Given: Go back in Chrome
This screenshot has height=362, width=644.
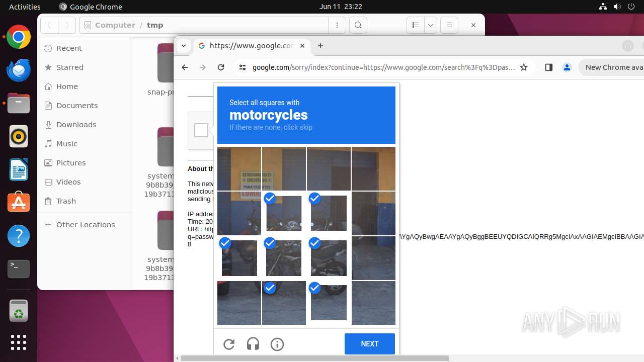Looking at the screenshot, I should pyautogui.click(x=185, y=67).
